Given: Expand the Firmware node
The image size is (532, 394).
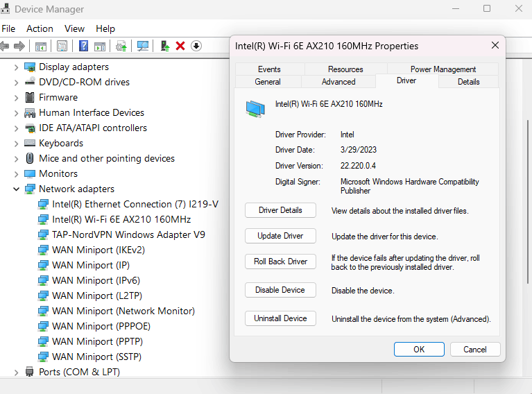Looking at the screenshot, I should click(x=16, y=98).
